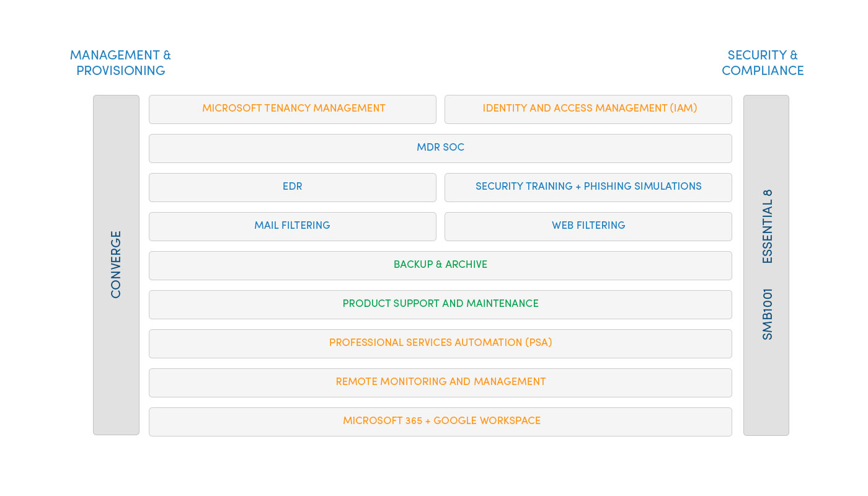
Task: Select the vertical SMB1001 label
Action: 768,314
